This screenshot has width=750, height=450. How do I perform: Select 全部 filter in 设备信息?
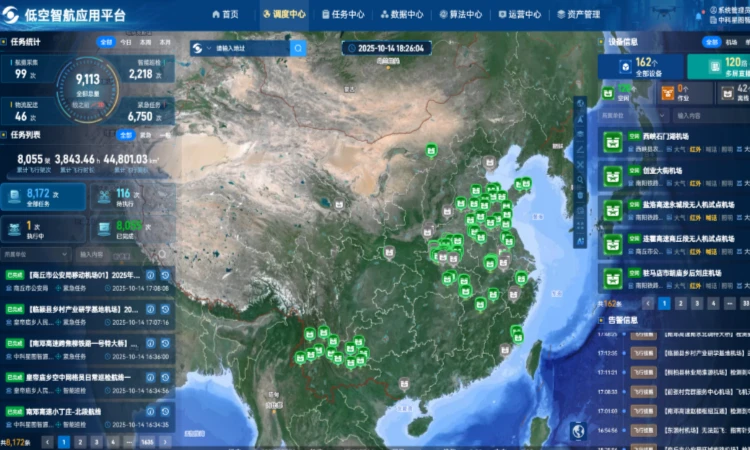712,42
